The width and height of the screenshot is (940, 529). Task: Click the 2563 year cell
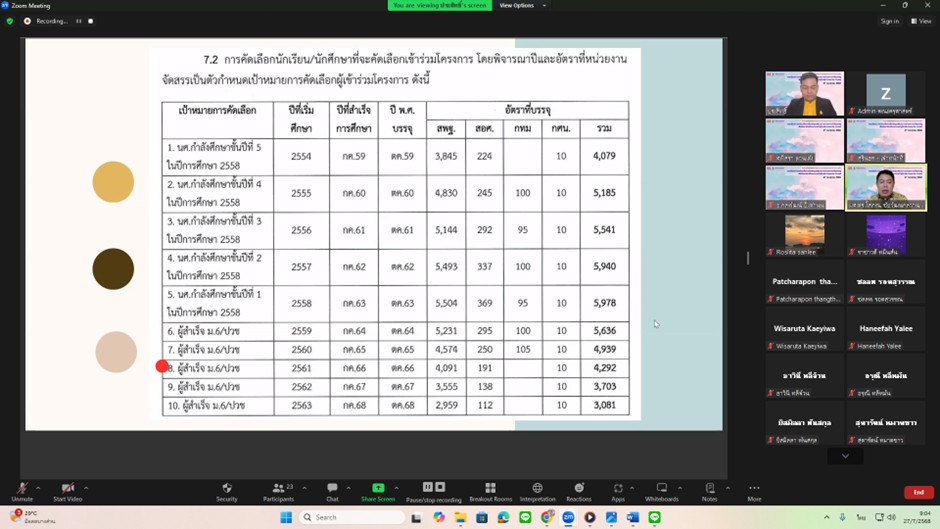302,405
